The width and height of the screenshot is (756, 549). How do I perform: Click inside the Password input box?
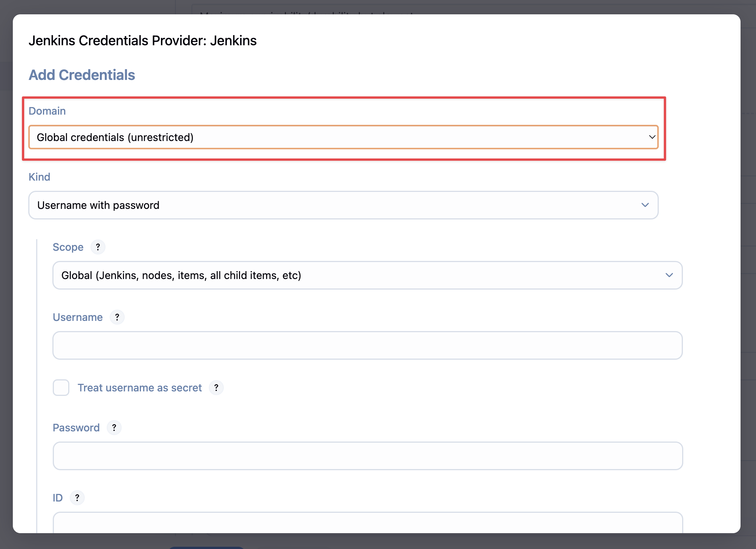tap(367, 456)
